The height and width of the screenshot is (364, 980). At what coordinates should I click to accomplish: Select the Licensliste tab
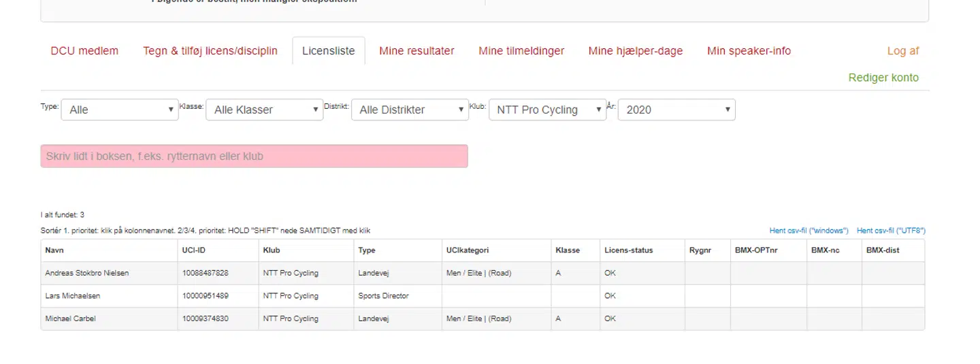[x=329, y=51]
